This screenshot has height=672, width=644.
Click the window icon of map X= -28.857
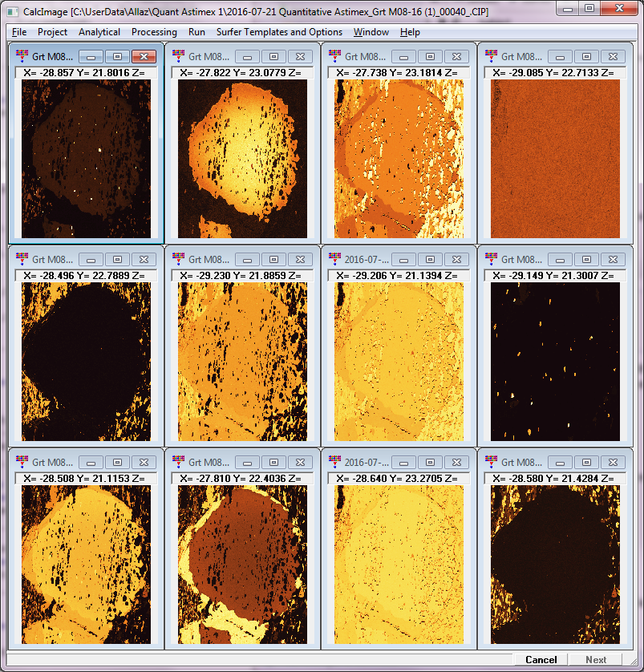click(x=22, y=56)
